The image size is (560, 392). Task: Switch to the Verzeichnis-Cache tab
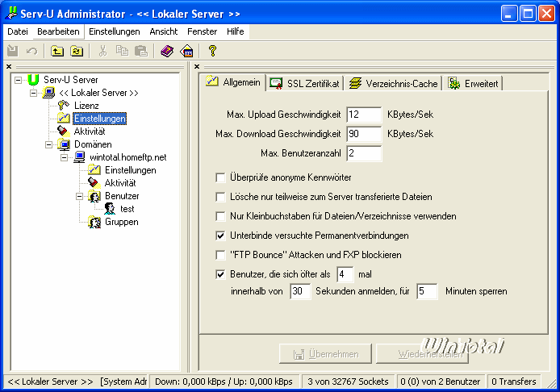pyautogui.click(x=393, y=84)
